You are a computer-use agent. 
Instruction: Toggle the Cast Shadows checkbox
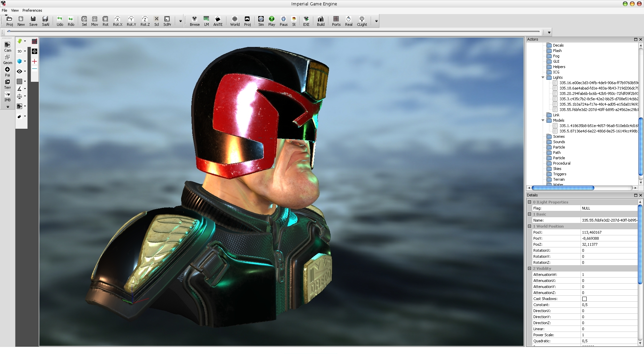(x=584, y=299)
